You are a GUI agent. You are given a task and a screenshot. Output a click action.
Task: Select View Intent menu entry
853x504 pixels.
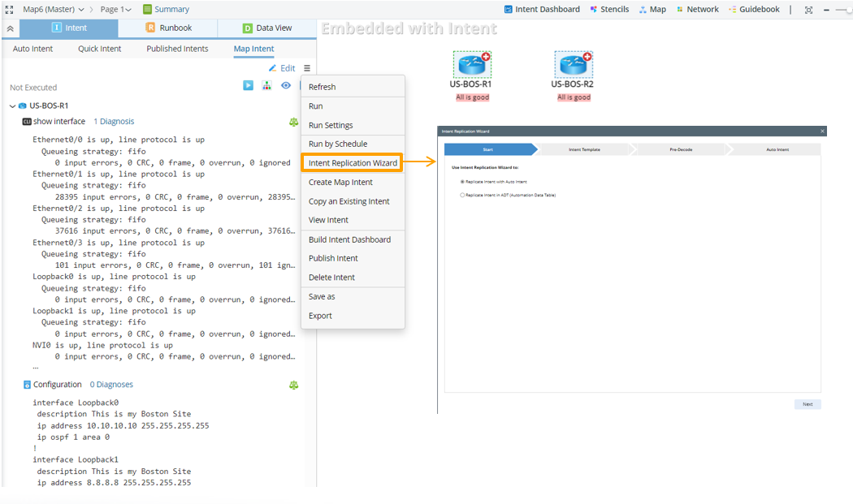(353, 220)
